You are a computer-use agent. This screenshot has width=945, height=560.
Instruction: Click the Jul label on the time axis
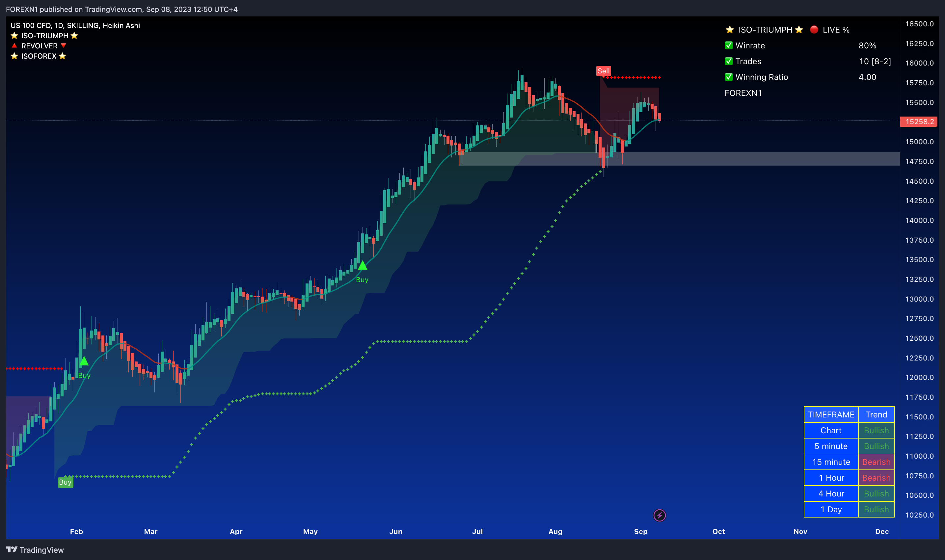(477, 531)
